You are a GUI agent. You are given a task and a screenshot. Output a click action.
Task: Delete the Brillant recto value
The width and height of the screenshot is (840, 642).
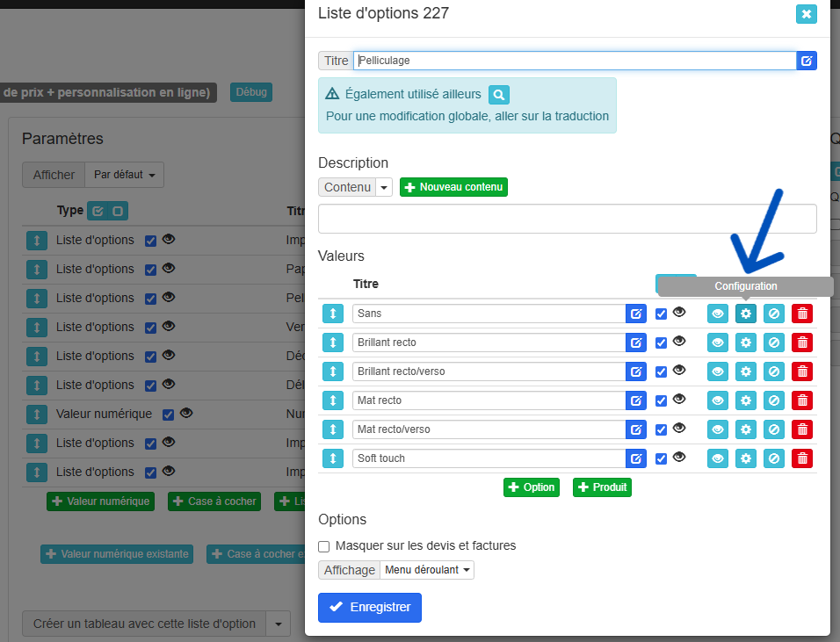pyautogui.click(x=802, y=343)
